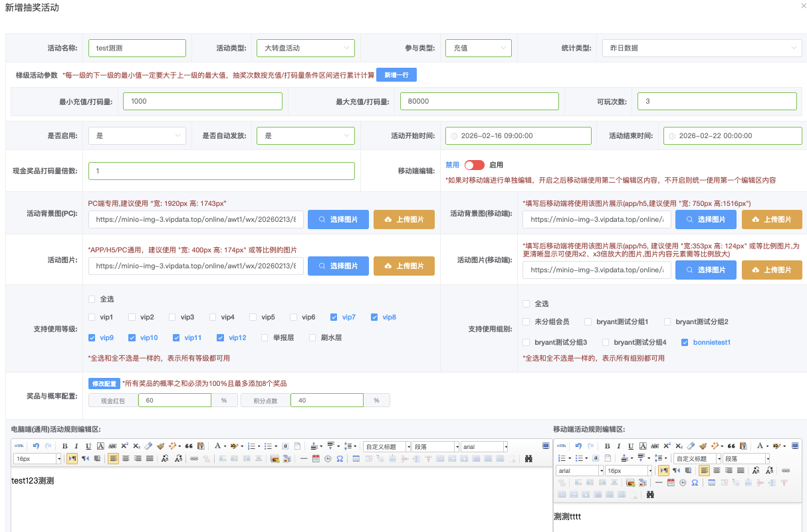807x532 pixels.
Task: Click italic in the mobile rule editor
Action: pos(619,446)
